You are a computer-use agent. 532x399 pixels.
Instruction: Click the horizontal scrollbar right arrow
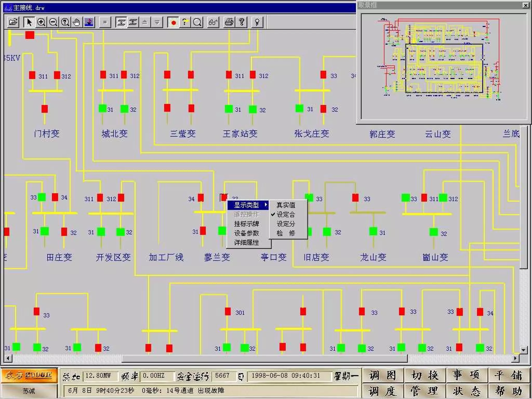(515, 358)
